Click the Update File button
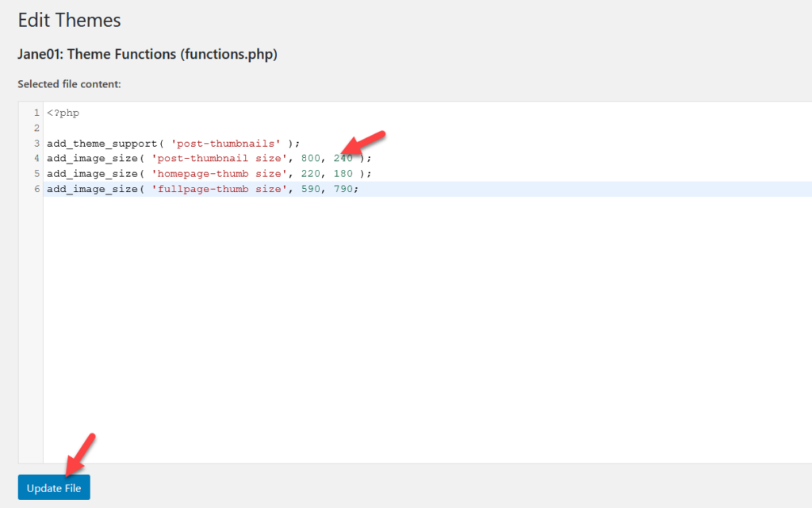Screen dimensions: 812x508 pyautogui.click(x=54, y=487)
